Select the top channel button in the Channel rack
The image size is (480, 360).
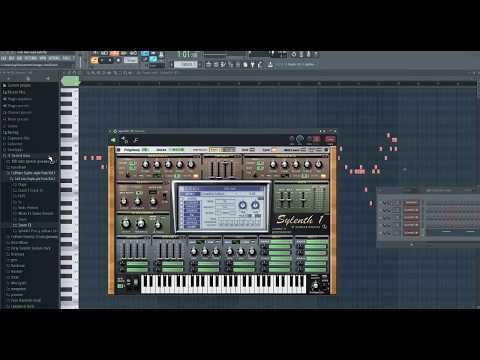click(x=411, y=203)
